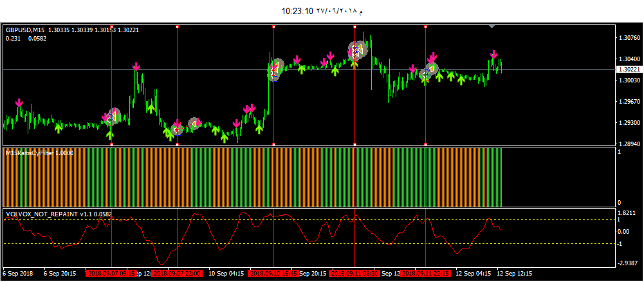The image size is (644, 282).
Task: Click the 10:23:10 timestamp at the top
Action: [x=297, y=11]
